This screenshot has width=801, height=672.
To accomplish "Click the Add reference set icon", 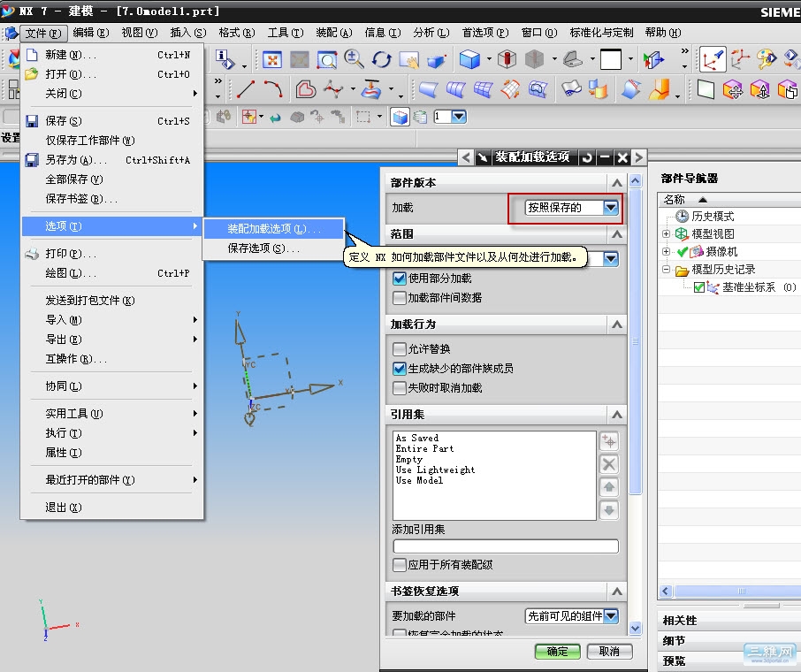I will [x=609, y=441].
